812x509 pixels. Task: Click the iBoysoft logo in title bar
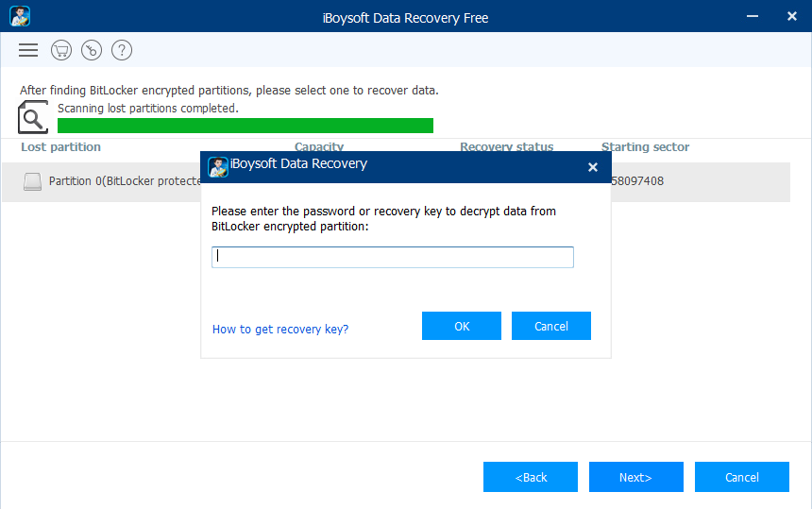(x=20, y=17)
